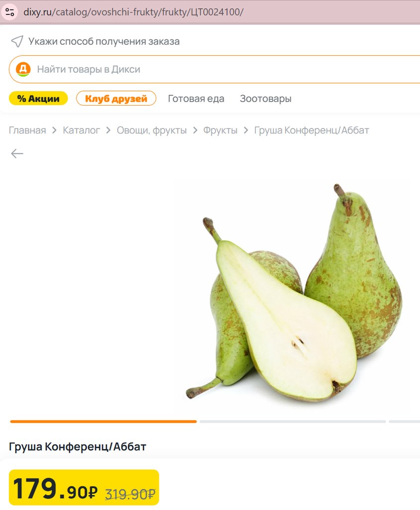Click the chevron after Овощи, фрукты breadcrumb

(195, 130)
